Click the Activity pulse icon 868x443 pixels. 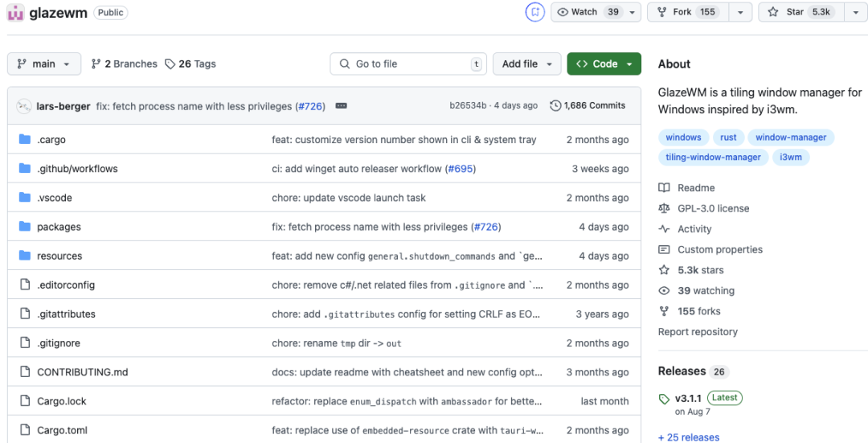(664, 229)
